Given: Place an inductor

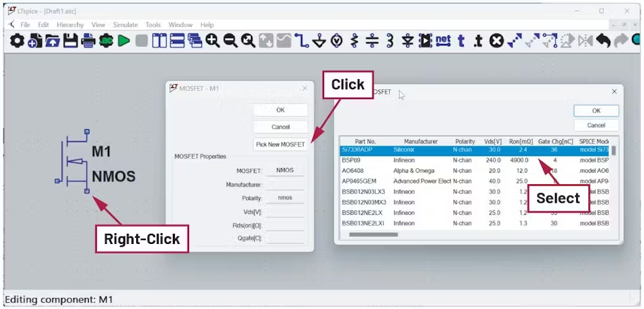Looking at the screenshot, I should click(x=390, y=41).
